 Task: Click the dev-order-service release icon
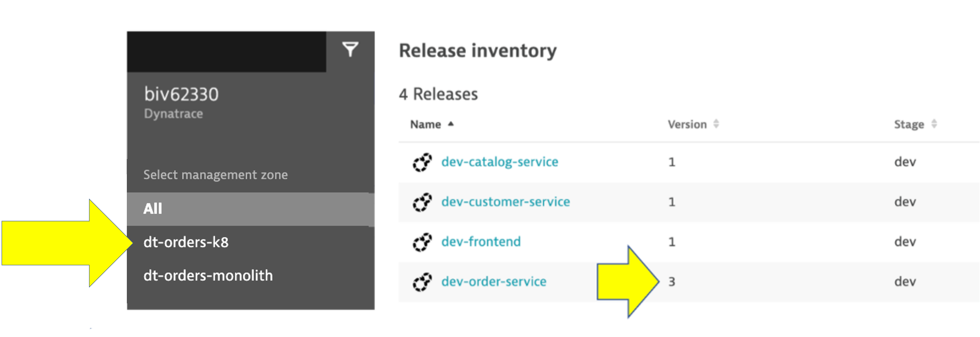pos(422,282)
